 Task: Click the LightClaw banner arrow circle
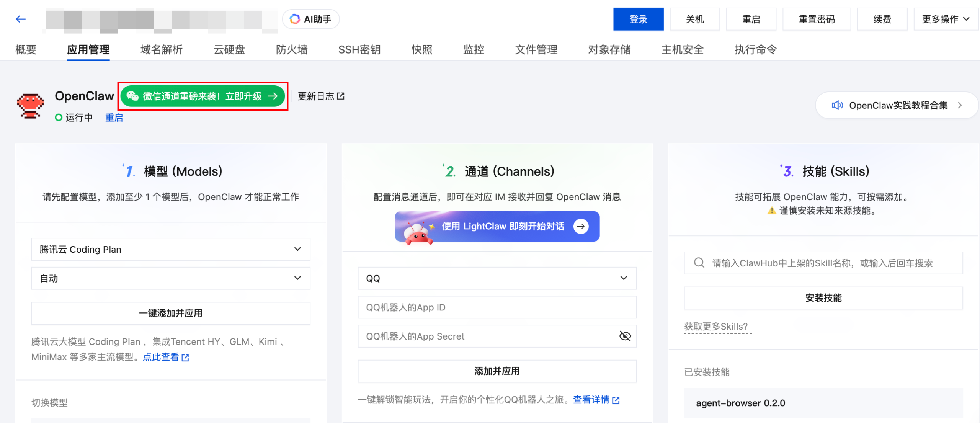tap(581, 226)
